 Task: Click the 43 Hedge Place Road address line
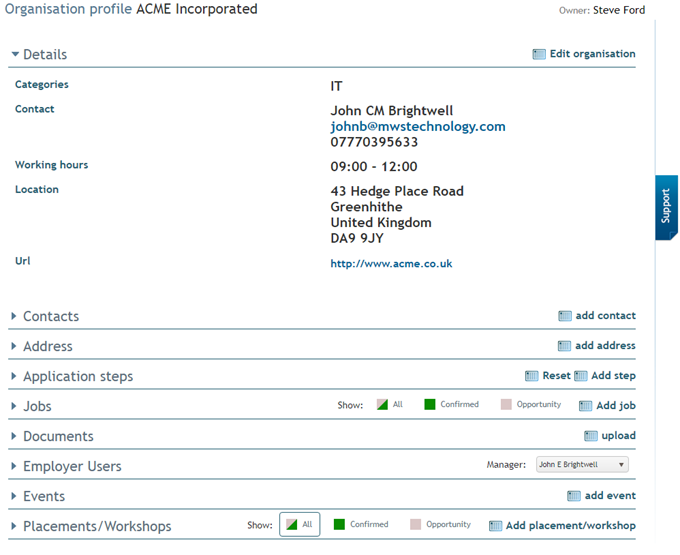(x=397, y=191)
